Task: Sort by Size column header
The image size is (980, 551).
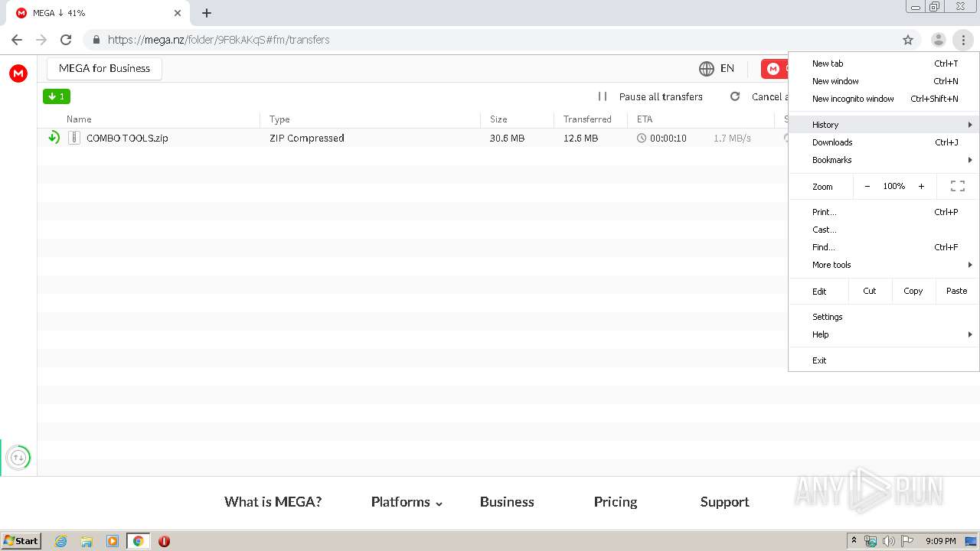Action: coord(498,119)
